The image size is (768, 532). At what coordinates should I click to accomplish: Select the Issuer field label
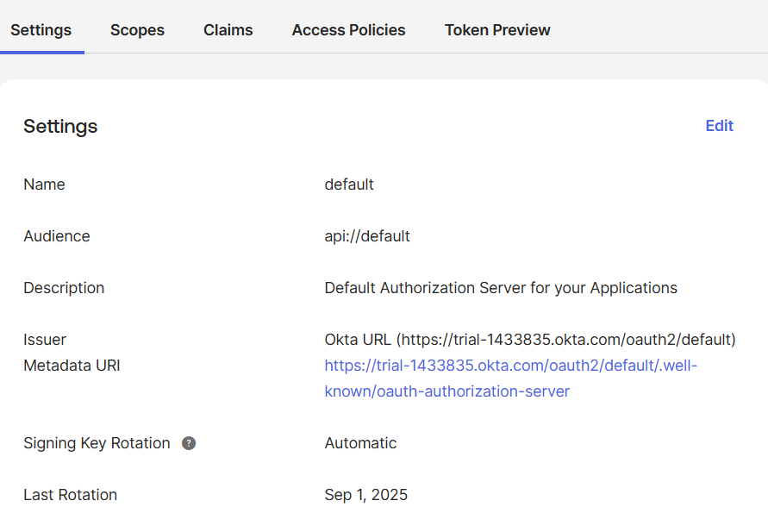pos(45,339)
